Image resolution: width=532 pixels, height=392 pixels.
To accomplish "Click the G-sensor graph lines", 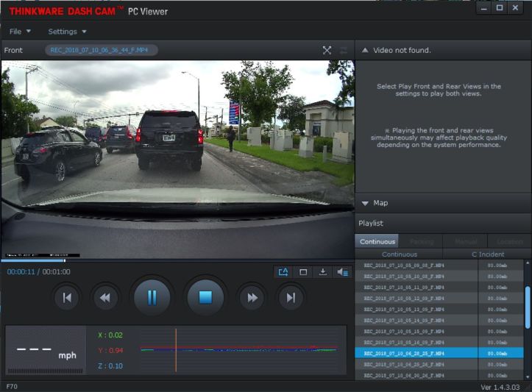I will point(239,349).
